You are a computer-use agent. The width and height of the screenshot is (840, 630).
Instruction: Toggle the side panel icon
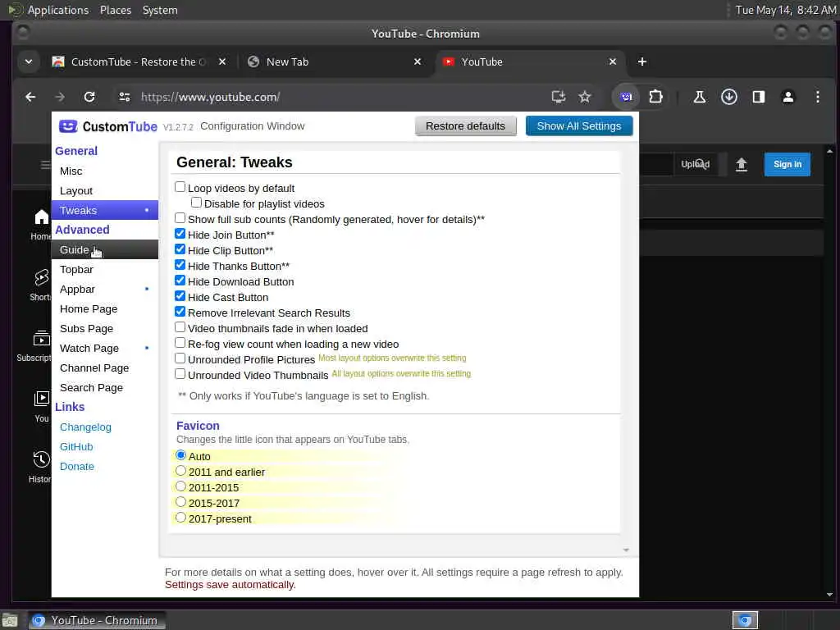[758, 97]
